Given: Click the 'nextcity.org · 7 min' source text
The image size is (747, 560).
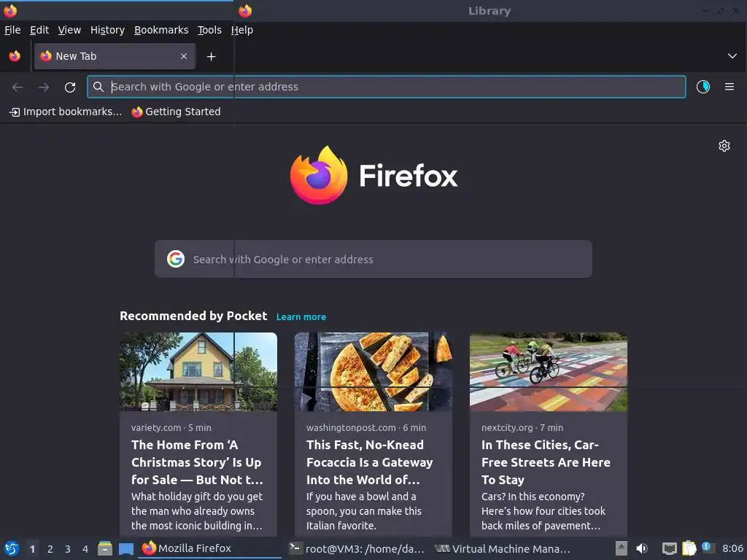Looking at the screenshot, I should click(x=522, y=427).
